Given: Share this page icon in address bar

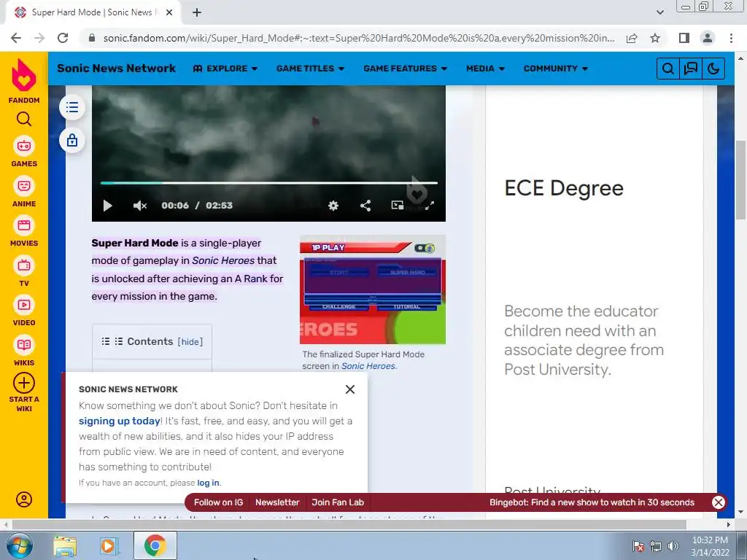Looking at the screenshot, I should 632,38.
